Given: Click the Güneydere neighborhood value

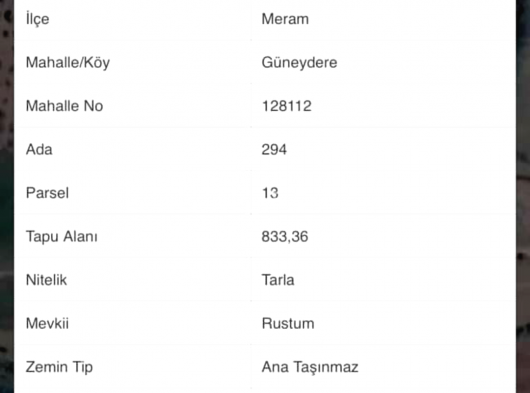Looking at the screenshot, I should [x=299, y=63].
